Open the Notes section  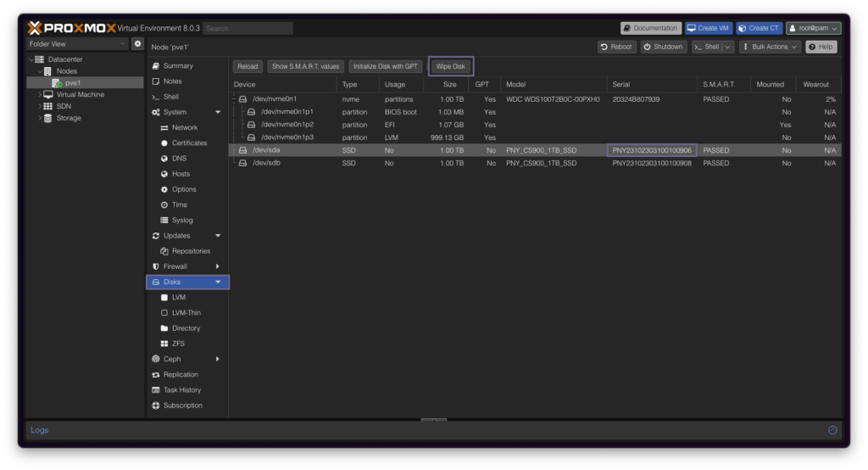pyautogui.click(x=172, y=81)
